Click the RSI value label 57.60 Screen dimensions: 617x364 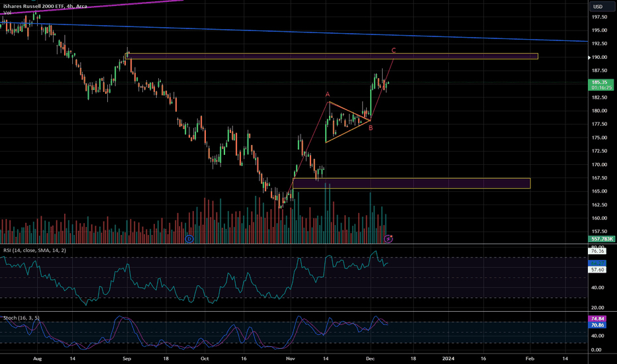point(597,269)
